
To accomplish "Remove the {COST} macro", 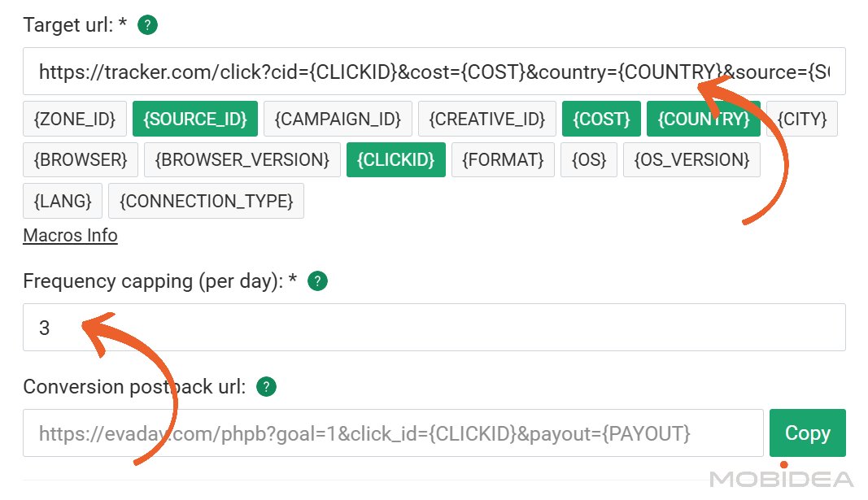I will tap(601, 119).
